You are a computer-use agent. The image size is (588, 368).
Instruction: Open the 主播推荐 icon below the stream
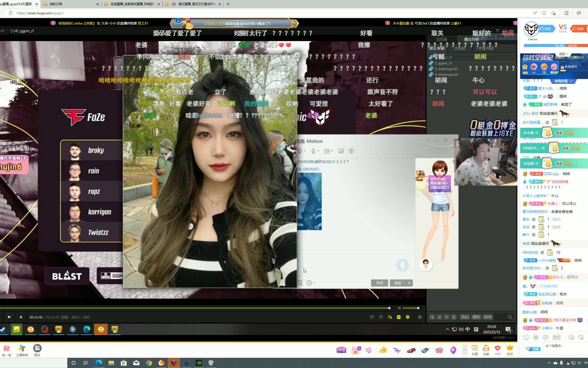click(x=22, y=350)
